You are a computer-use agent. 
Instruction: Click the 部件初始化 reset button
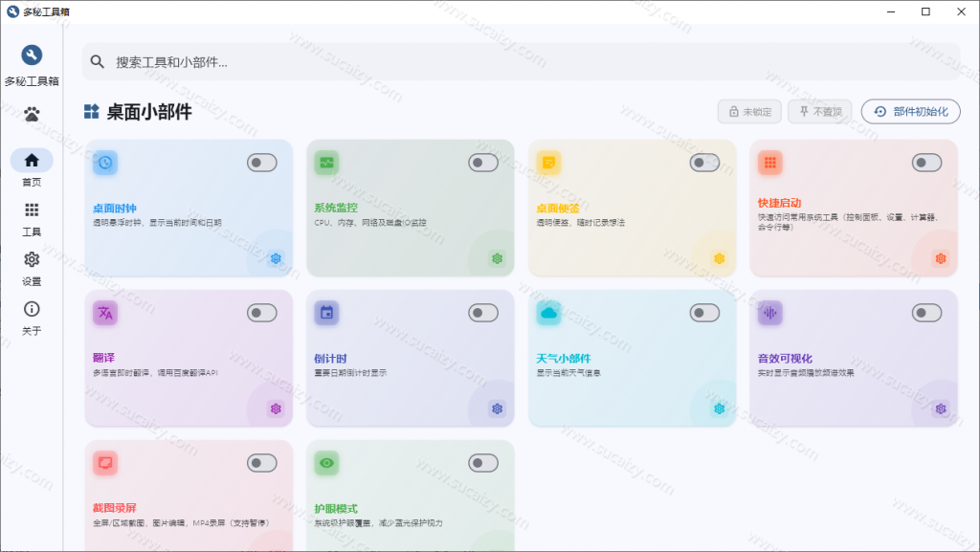[x=911, y=112]
